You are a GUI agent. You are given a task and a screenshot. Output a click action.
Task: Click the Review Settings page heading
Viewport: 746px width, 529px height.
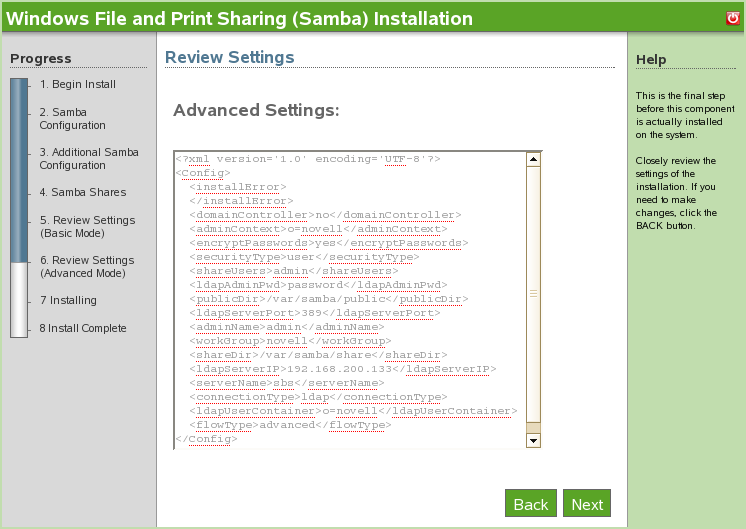pyautogui.click(x=229, y=57)
